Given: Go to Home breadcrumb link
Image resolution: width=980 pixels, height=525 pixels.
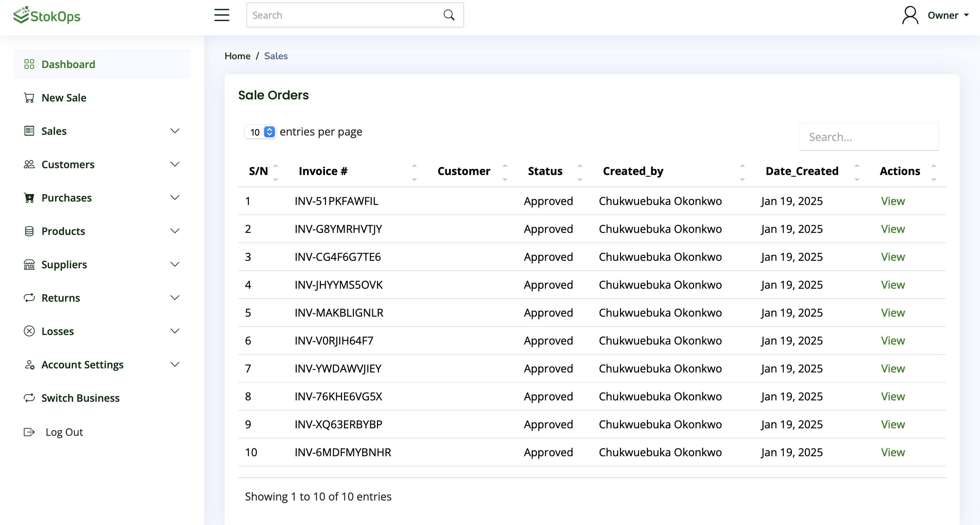Looking at the screenshot, I should [237, 56].
